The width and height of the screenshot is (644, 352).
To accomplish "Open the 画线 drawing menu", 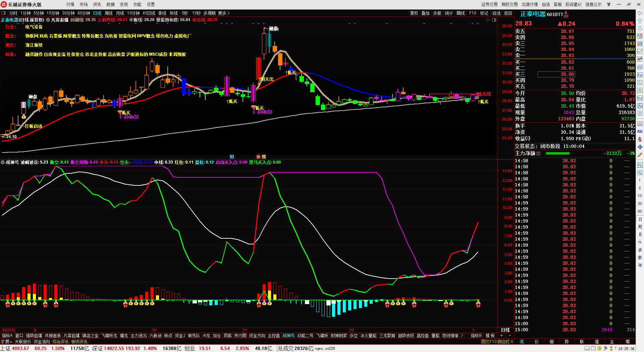I will 461,13.
